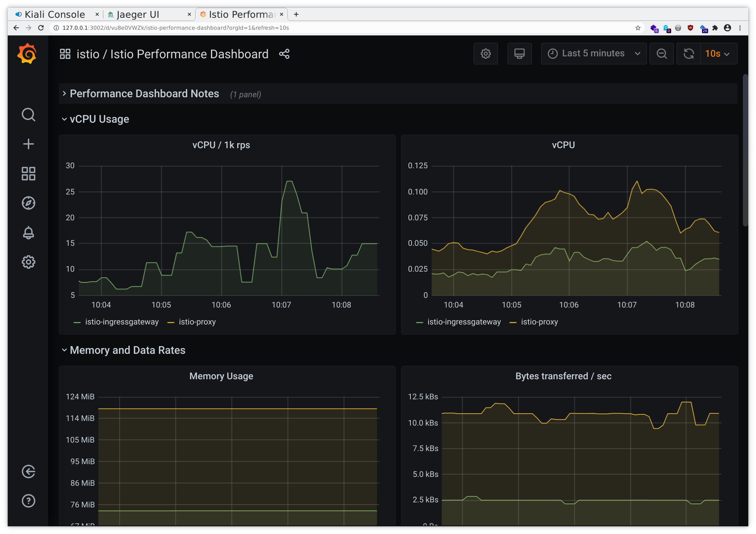Click the share dashboard icon
The height and width of the screenshot is (534, 756).
coord(284,54)
